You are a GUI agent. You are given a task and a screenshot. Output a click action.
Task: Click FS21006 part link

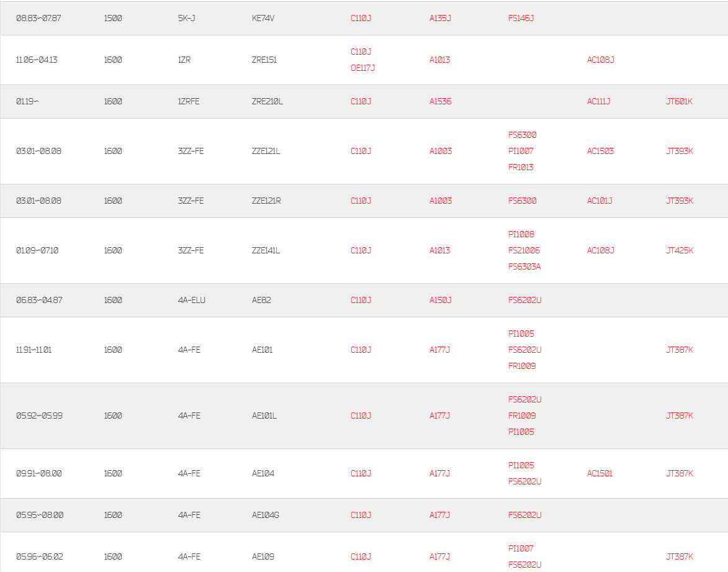click(524, 250)
